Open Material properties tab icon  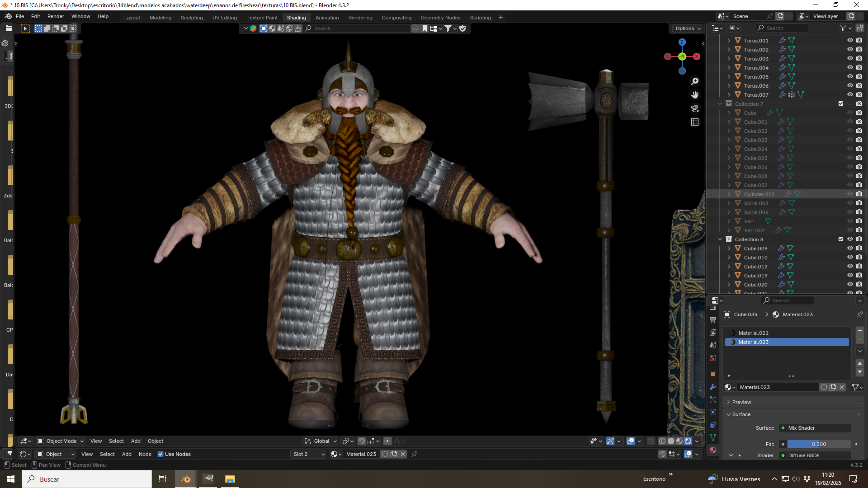713,450
